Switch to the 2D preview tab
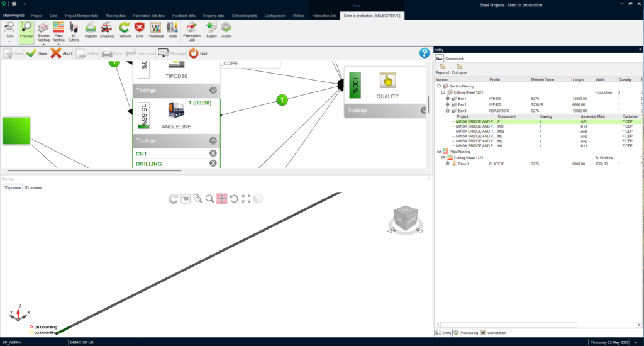 pos(33,187)
